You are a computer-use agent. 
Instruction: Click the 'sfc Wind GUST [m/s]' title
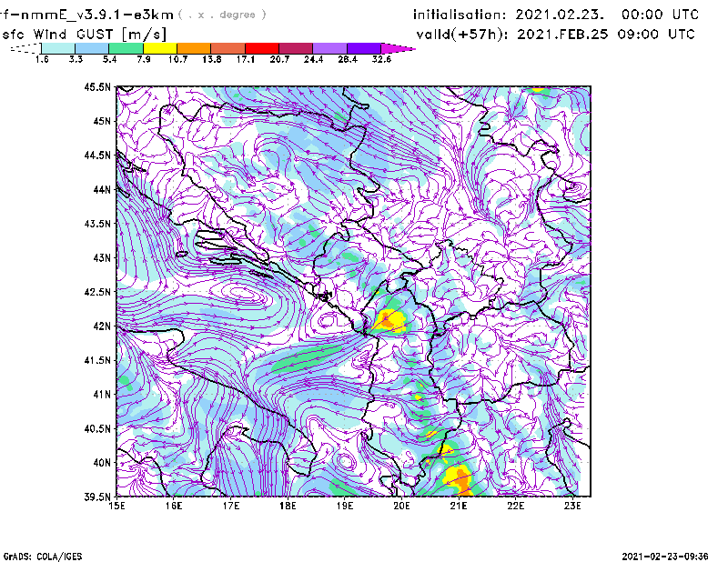coord(85,35)
